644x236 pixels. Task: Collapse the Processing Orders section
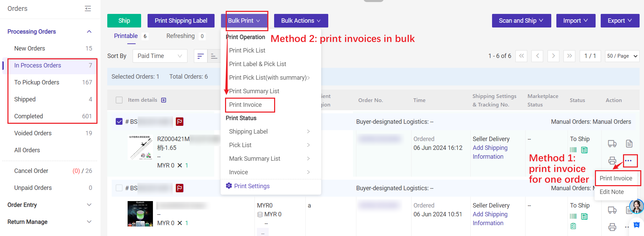(x=89, y=32)
